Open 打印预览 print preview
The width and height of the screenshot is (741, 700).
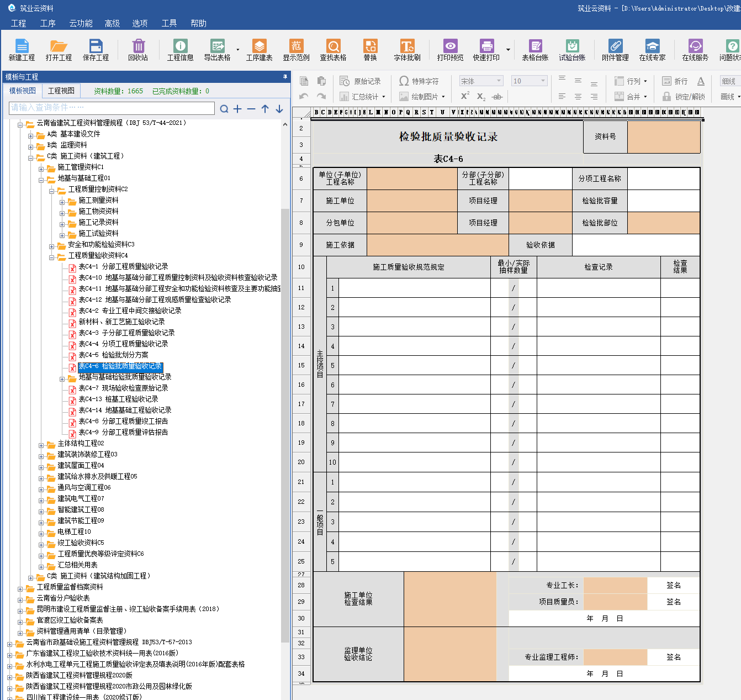(x=450, y=50)
